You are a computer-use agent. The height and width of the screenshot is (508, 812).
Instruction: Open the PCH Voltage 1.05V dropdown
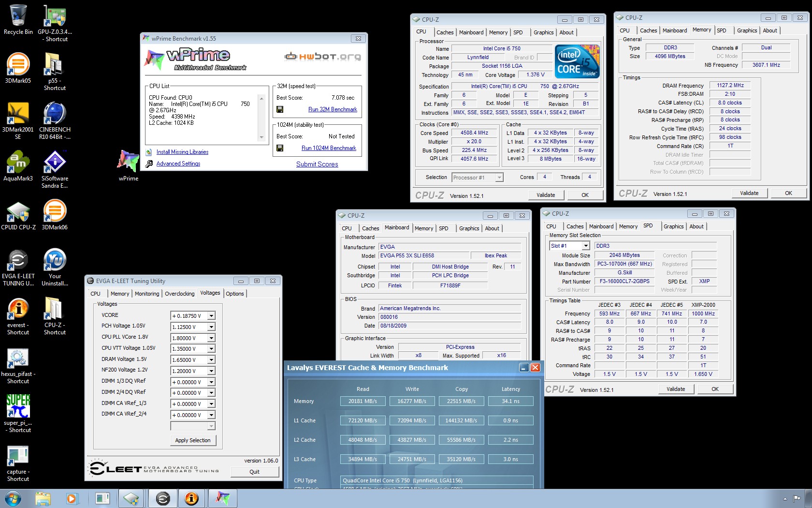(211, 327)
